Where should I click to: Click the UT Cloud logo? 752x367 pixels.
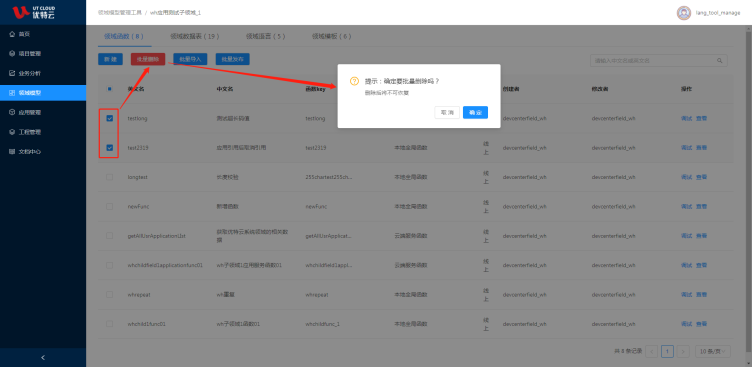34,12
